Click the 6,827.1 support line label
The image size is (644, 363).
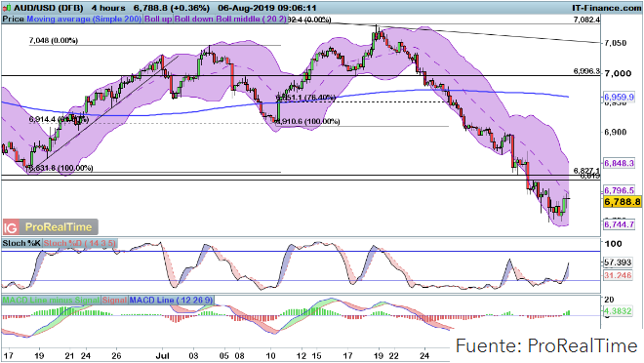pos(586,171)
